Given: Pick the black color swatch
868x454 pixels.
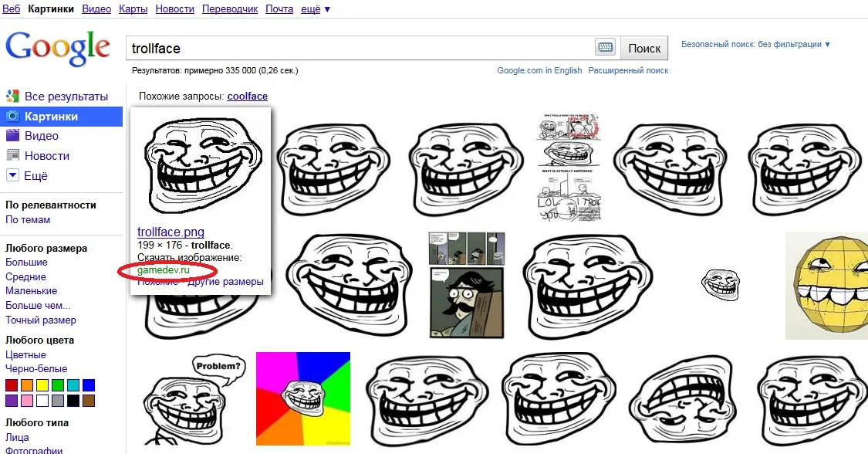Looking at the screenshot, I should tap(73, 400).
